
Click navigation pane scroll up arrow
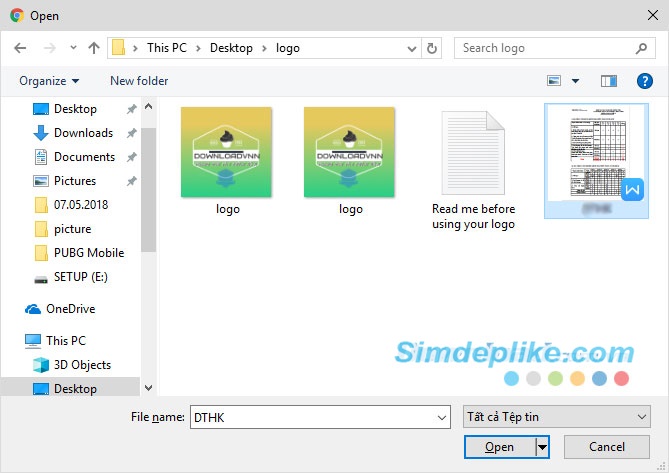tap(148, 107)
